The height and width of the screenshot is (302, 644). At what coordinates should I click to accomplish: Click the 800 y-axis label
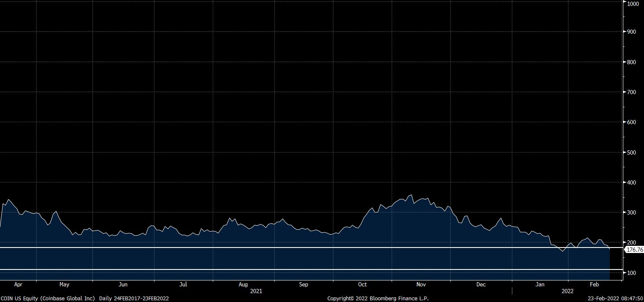[x=632, y=62]
